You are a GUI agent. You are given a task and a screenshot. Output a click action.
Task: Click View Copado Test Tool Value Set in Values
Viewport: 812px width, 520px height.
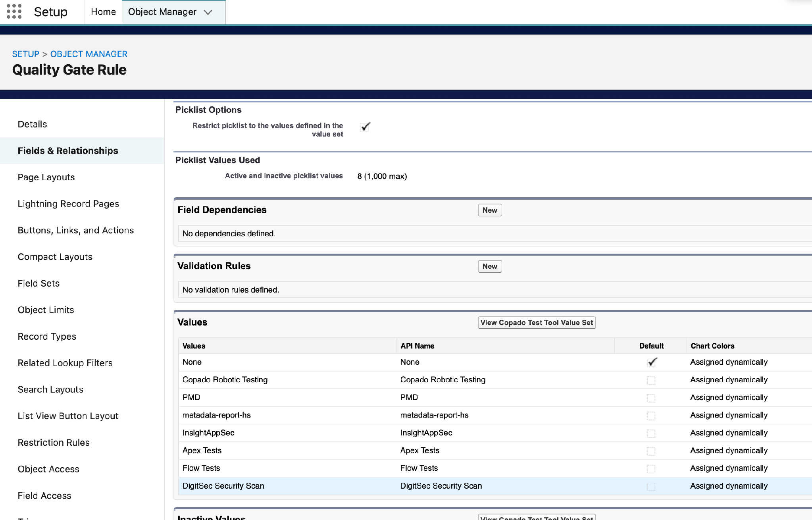[537, 323]
